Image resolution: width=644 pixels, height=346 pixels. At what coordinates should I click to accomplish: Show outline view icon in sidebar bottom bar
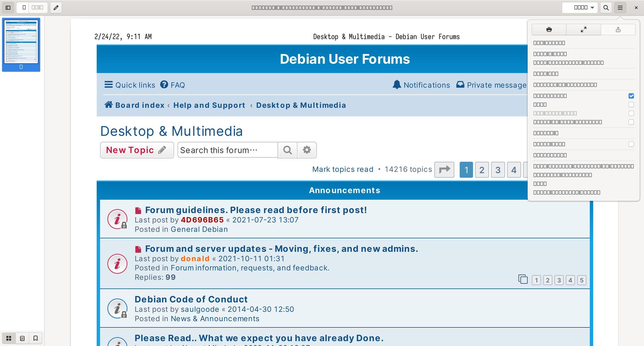click(22, 338)
